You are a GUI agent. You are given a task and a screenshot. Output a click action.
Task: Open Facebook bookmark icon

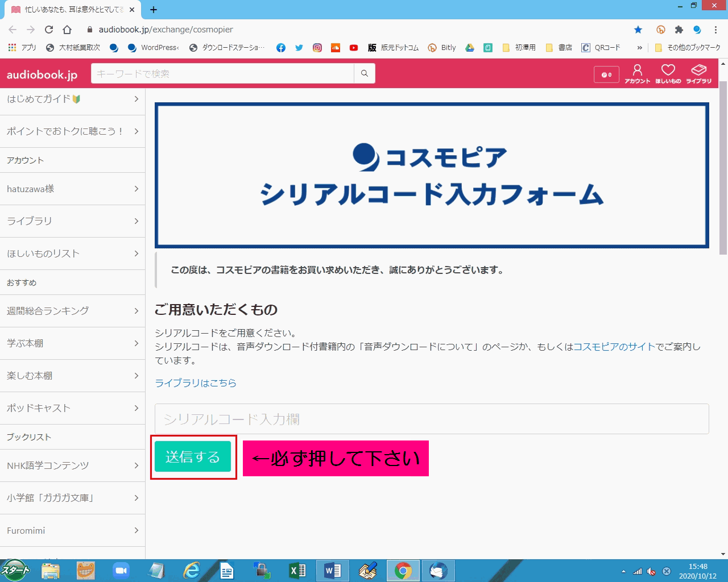(x=281, y=48)
